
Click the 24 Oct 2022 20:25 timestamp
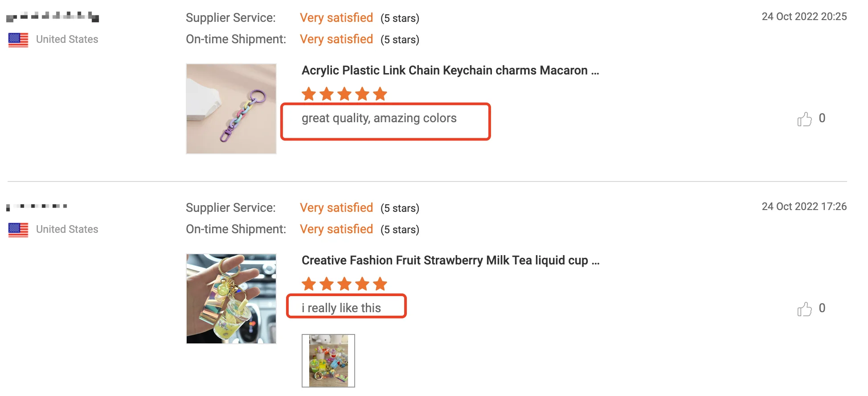[804, 16]
